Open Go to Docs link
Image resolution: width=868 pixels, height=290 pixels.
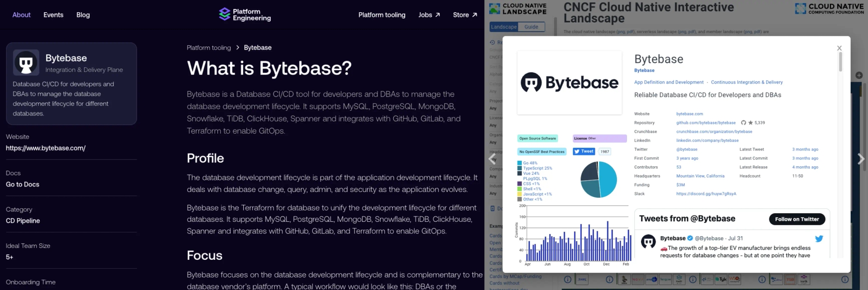23,184
